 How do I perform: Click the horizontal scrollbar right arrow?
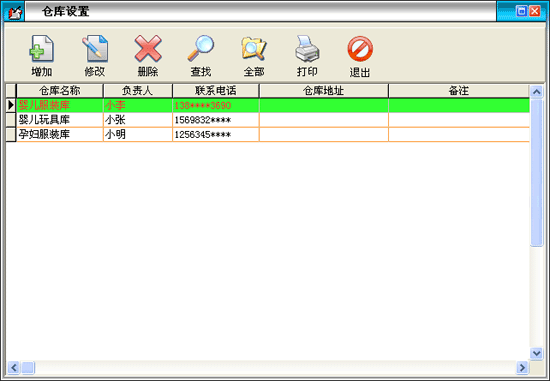[522, 367]
